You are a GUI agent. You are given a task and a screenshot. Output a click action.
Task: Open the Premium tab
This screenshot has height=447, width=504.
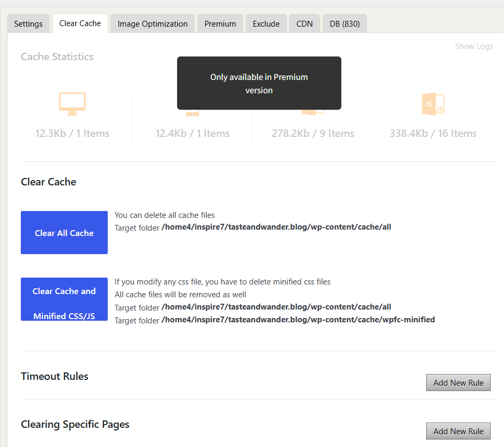(220, 24)
